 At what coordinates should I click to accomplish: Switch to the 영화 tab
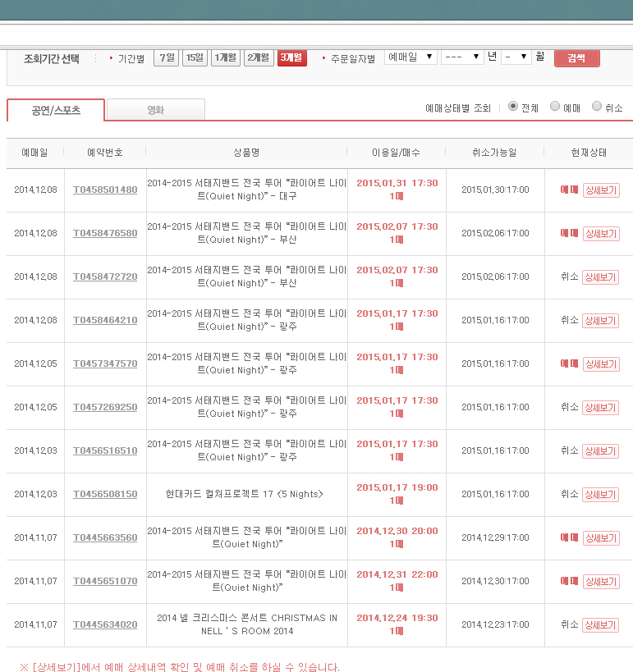(x=155, y=110)
